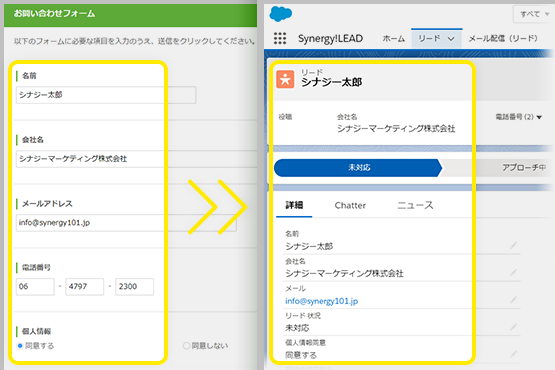This screenshot has width=555, height=370.
Task: Edit the メール field pencil icon
Action: point(514,300)
